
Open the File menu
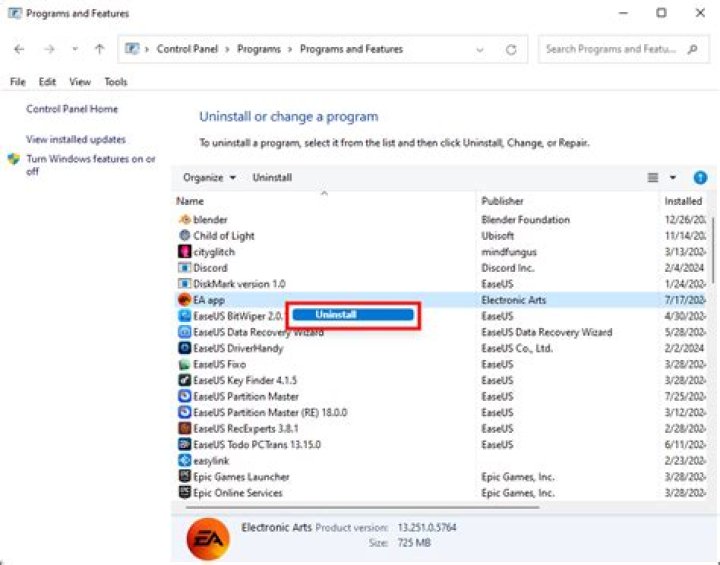click(18, 82)
